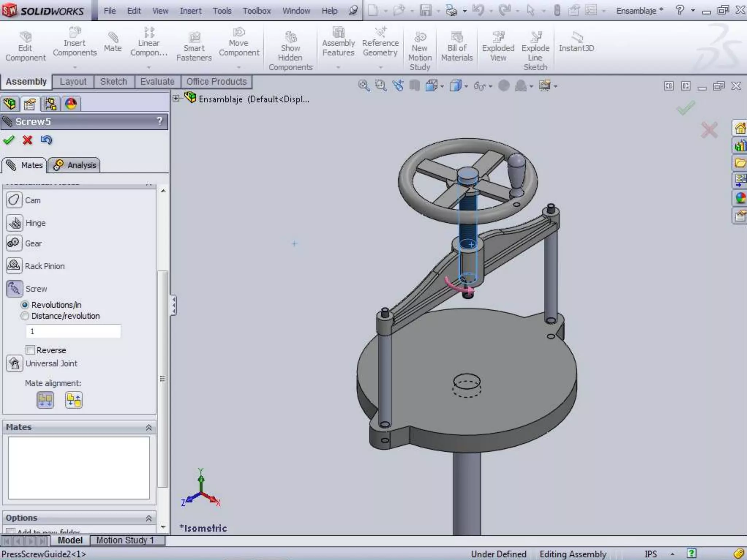Switch to the Evaluate tab

(157, 82)
